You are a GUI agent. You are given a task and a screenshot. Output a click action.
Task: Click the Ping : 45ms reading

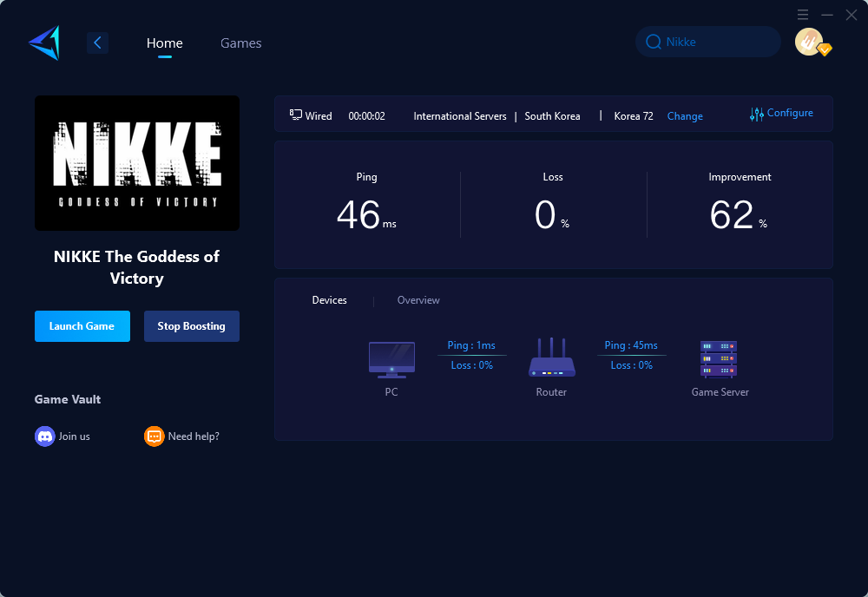pyautogui.click(x=631, y=346)
